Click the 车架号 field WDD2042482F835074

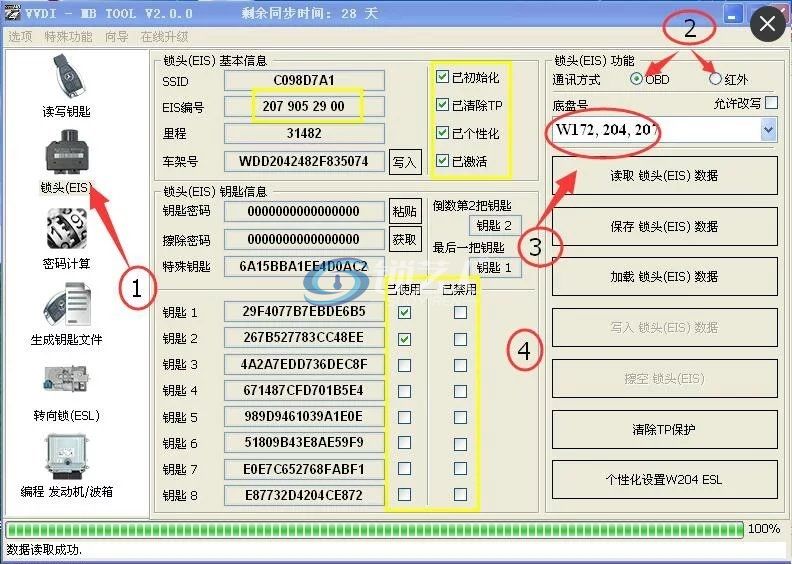tap(304, 162)
